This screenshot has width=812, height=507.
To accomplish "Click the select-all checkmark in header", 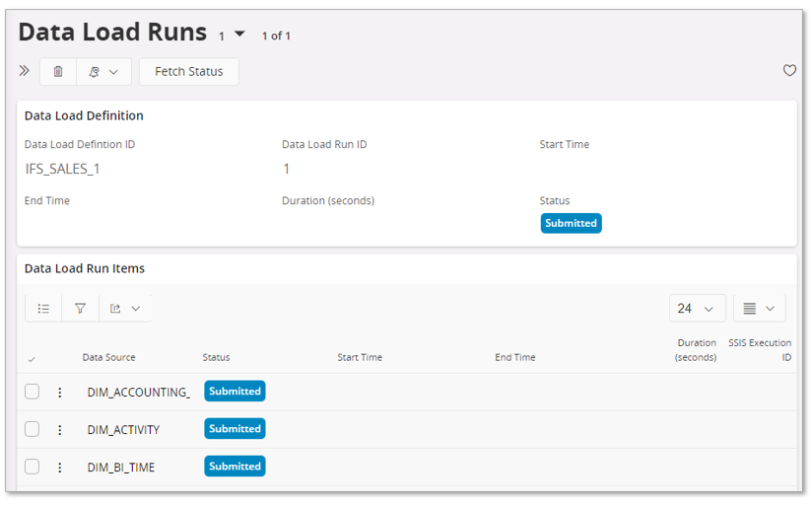I will tap(32, 359).
